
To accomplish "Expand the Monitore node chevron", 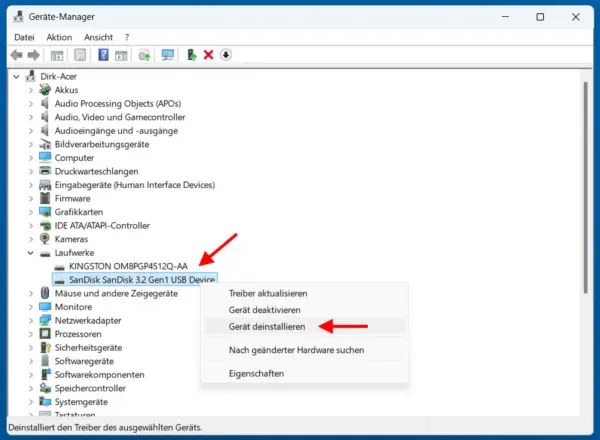I will tap(31, 307).
